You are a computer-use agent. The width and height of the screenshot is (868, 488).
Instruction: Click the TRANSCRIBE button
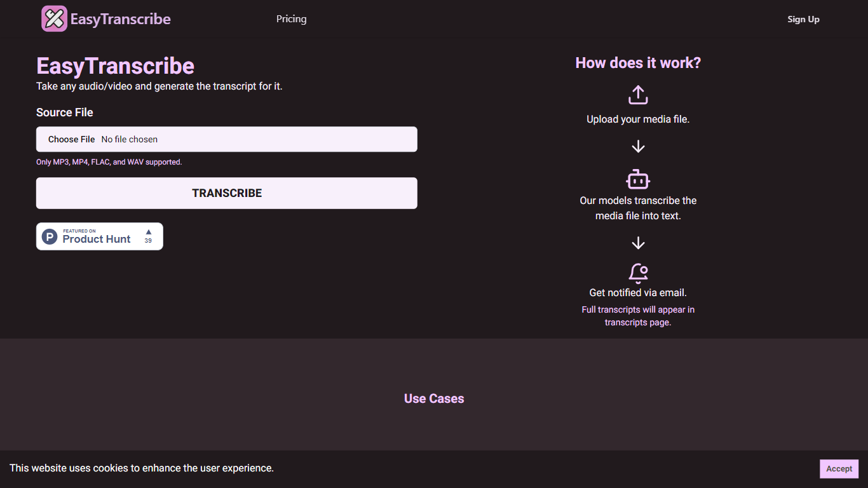[227, 193]
